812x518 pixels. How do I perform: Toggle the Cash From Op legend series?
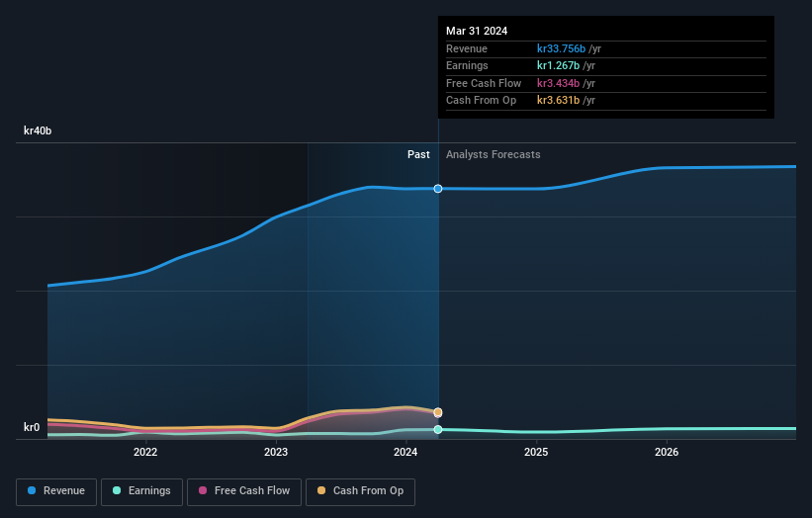tap(360, 491)
